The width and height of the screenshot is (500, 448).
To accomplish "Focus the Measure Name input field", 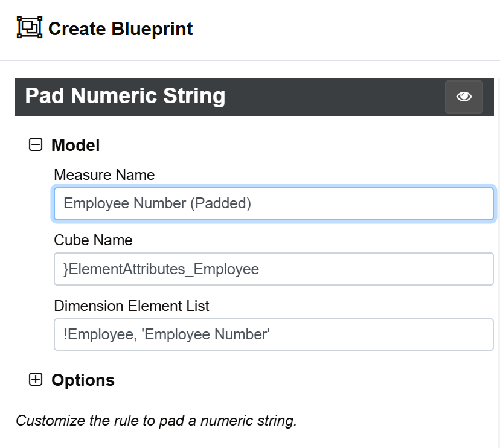I will [274, 203].
